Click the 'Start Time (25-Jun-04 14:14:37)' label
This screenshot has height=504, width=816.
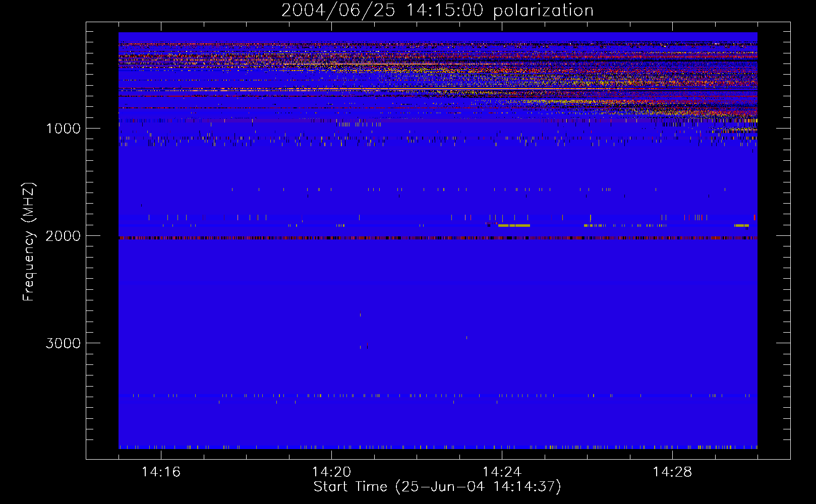click(437, 487)
